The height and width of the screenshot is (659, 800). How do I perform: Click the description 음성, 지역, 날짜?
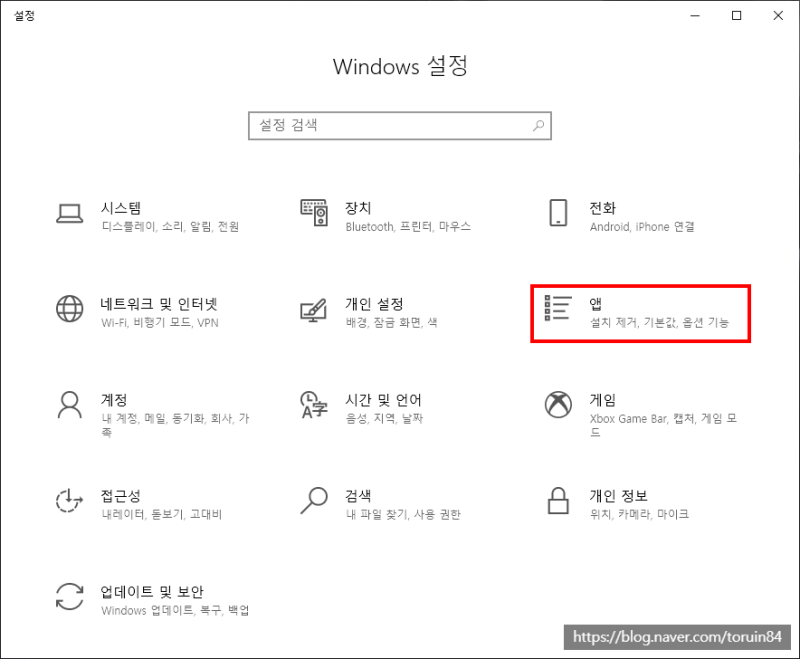385,418
